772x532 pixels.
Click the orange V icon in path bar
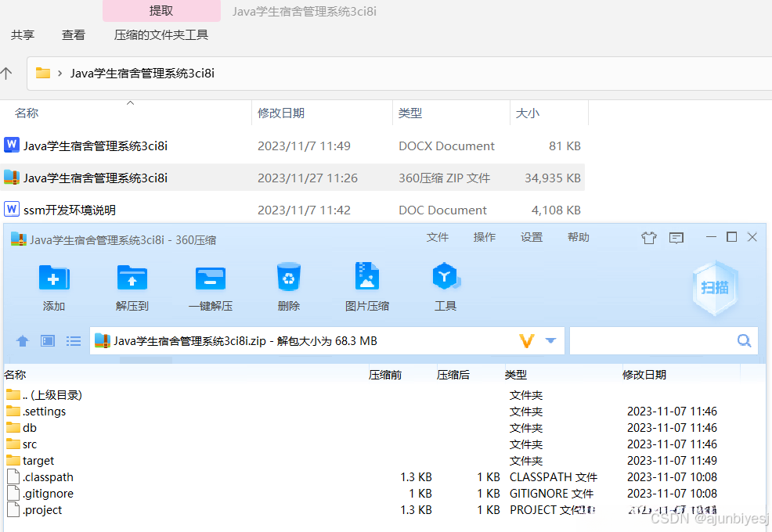527,340
